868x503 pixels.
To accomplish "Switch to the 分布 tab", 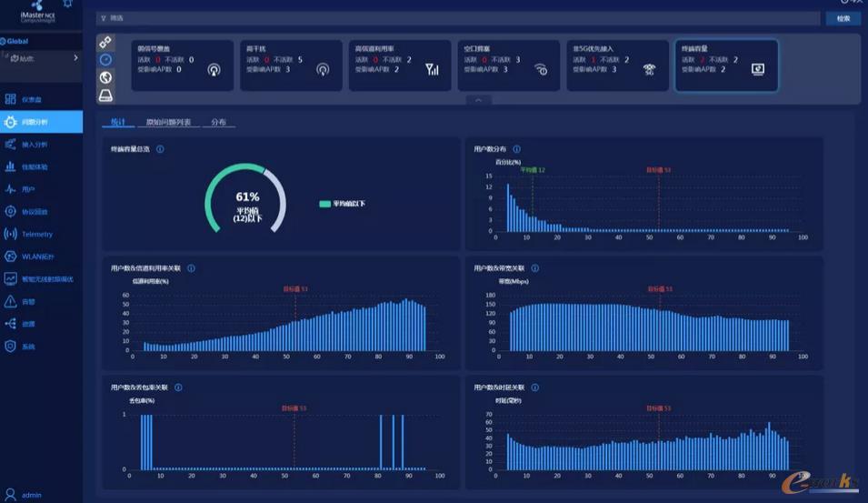I will tap(218, 122).
